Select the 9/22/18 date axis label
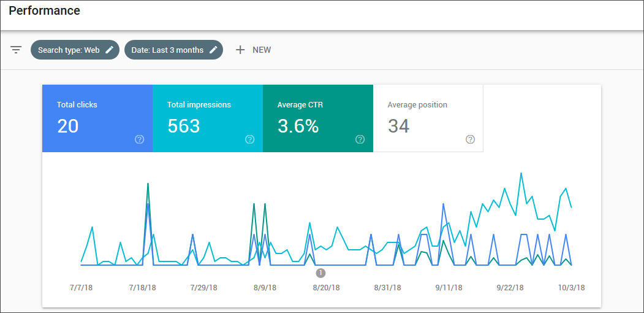The height and width of the screenshot is (313, 644). [510, 288]
